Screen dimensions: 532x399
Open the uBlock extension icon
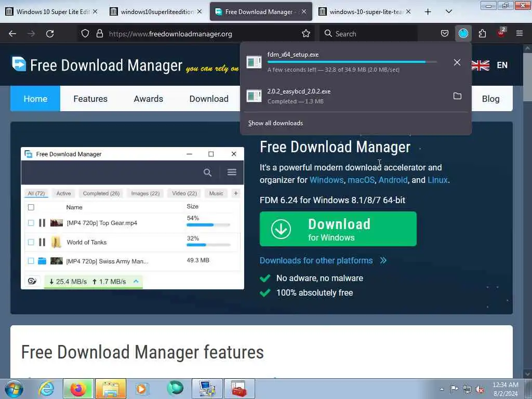tap(501, 33)
